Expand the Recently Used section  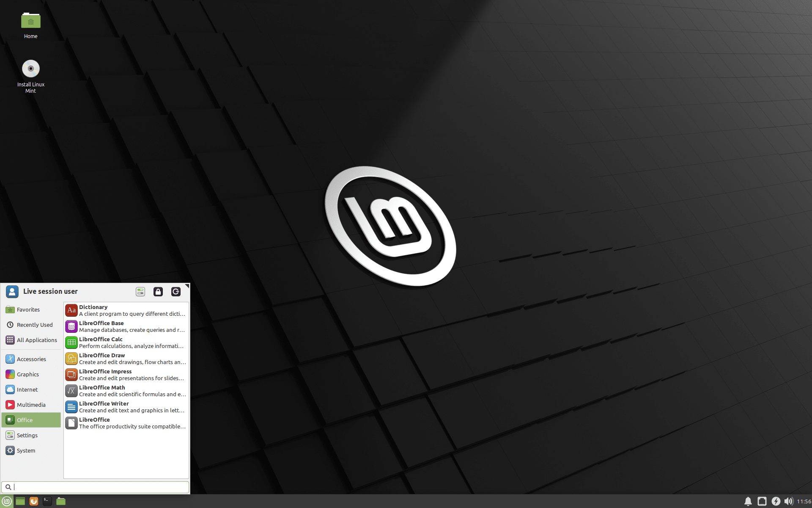(33, 324)
